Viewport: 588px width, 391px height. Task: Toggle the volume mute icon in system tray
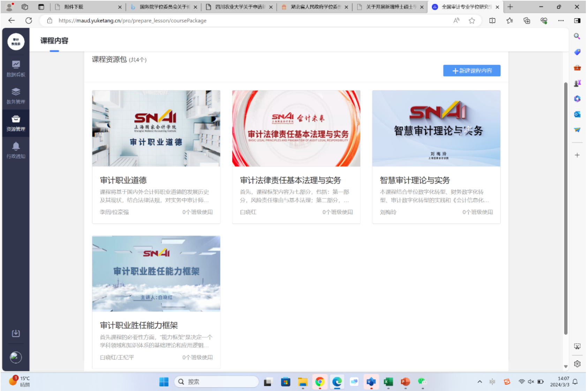[x=531, y=382]
